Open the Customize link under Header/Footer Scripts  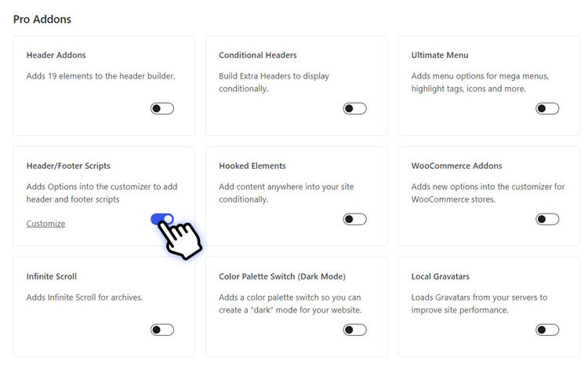click(x=45, y=224)
